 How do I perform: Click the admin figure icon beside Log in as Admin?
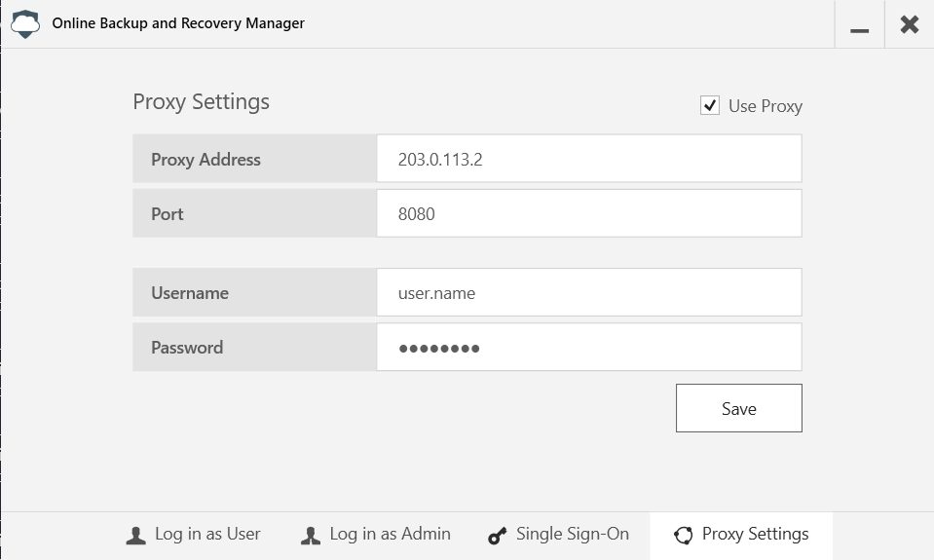click(311, 536)
